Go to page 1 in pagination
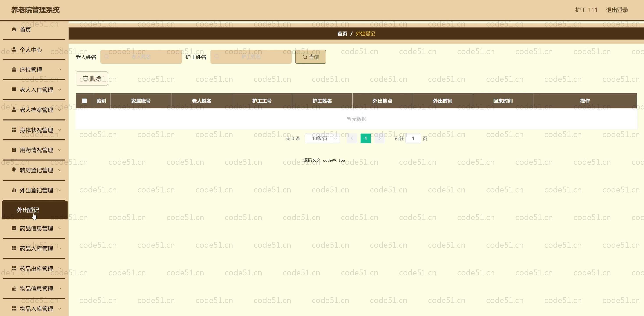The width and height of the screenshot is (644, 316). (365, 138)
